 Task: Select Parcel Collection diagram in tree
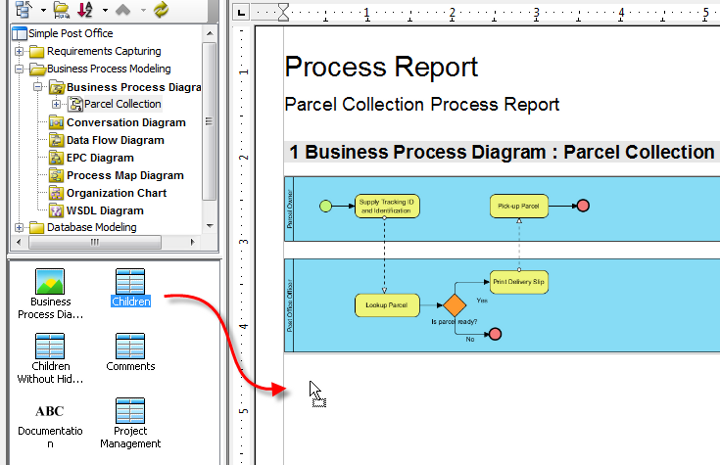122,104
